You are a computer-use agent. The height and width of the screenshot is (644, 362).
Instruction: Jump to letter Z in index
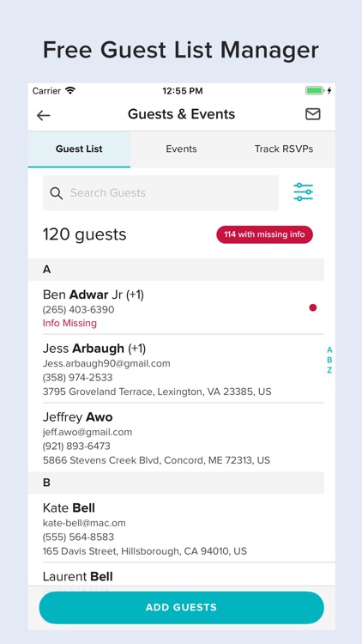(329, 370)
